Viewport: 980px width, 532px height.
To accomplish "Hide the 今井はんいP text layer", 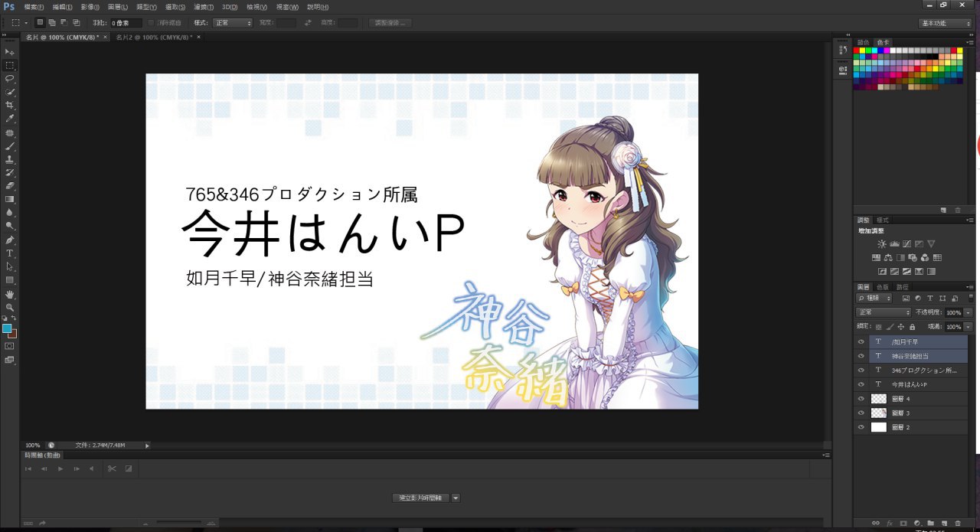I will coord(861,384).
